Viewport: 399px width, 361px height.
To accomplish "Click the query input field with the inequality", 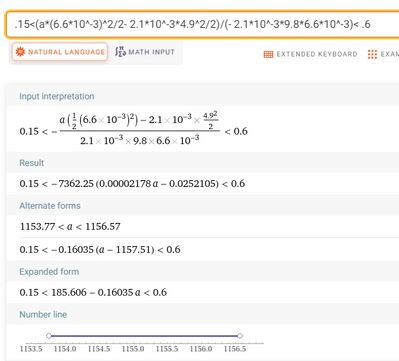I will [202, 24].
